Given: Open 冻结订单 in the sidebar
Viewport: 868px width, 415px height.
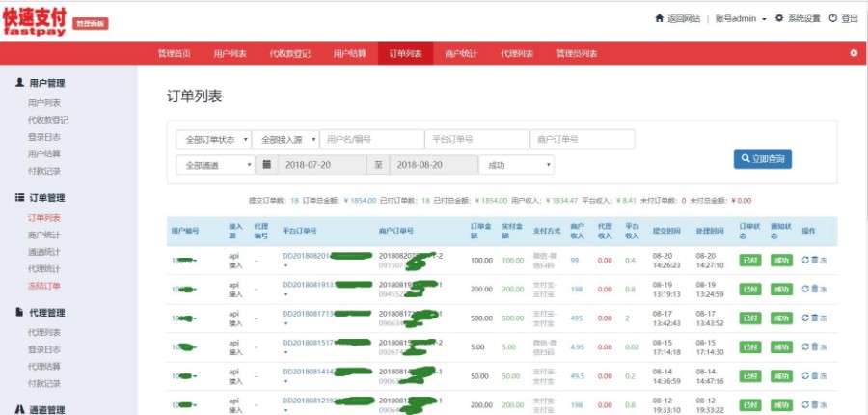Looking at the screenshot, I should (43, 286).
